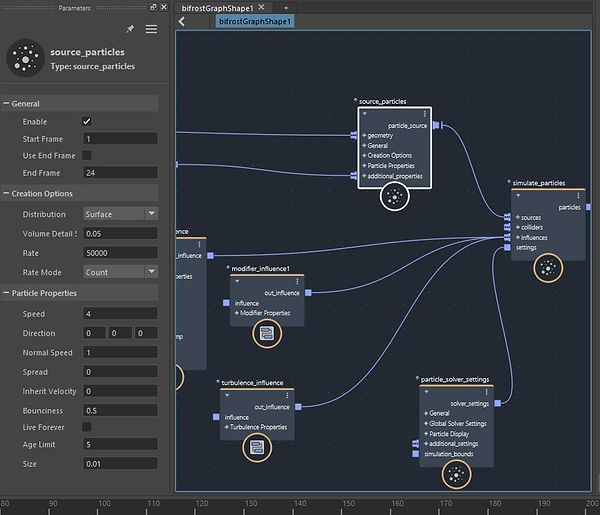Click the source_particles node title
Screen dimensions: 600x515
[382, 101]
